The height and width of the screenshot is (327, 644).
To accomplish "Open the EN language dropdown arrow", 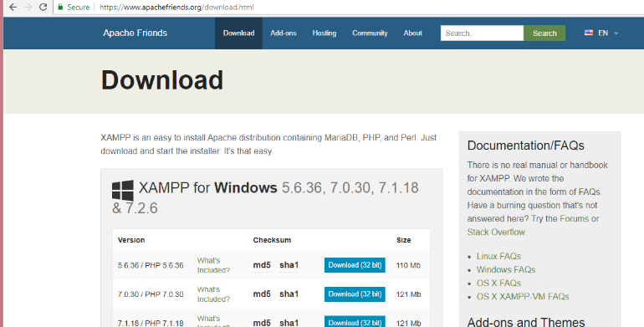I will pyautogui.click(x=616, y=33).
